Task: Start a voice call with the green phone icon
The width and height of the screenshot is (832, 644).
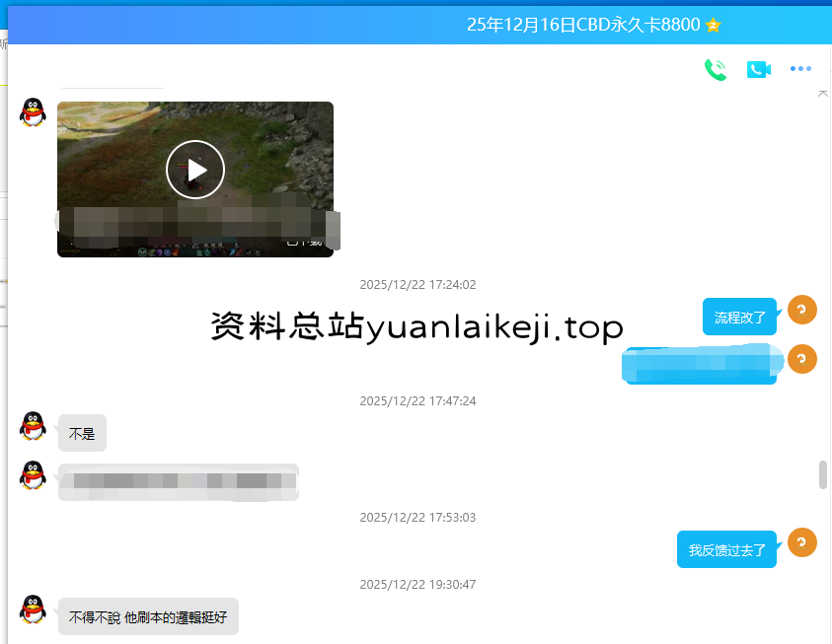Action: [x=715, y=69]
